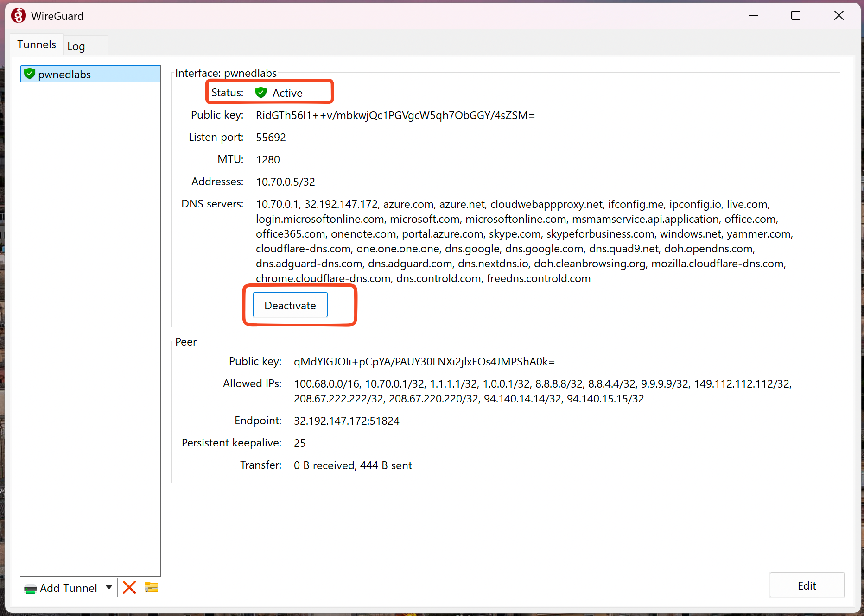The height and width of the screenshot is (616, 864).
Task: Click the green shield icon beside pwnedlabs
Action: 30,74
